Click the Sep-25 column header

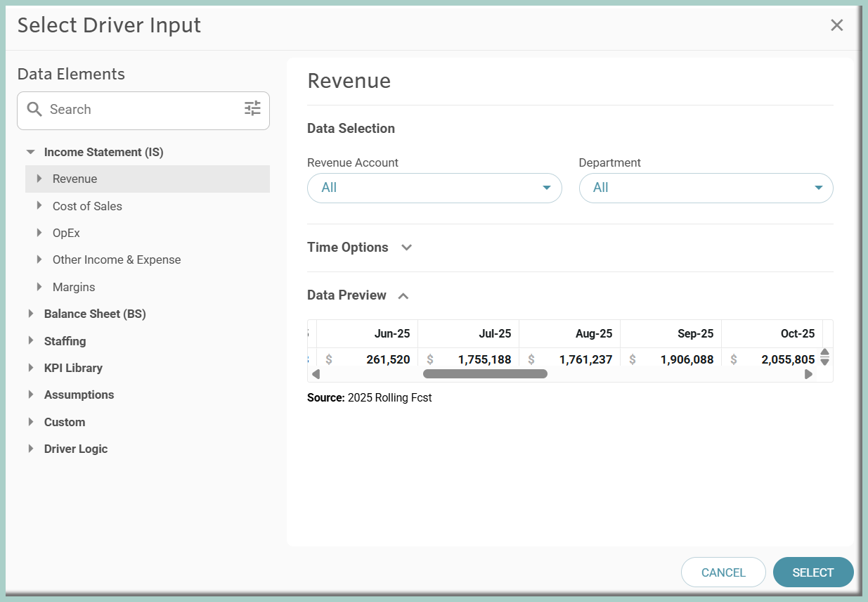[671, 333]
